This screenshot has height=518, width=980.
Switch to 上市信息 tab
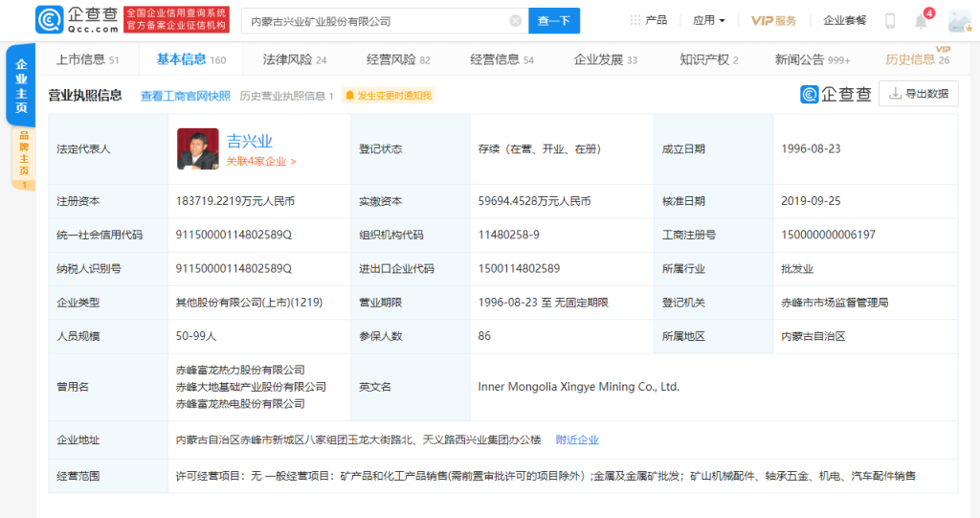tap(87, 59)
